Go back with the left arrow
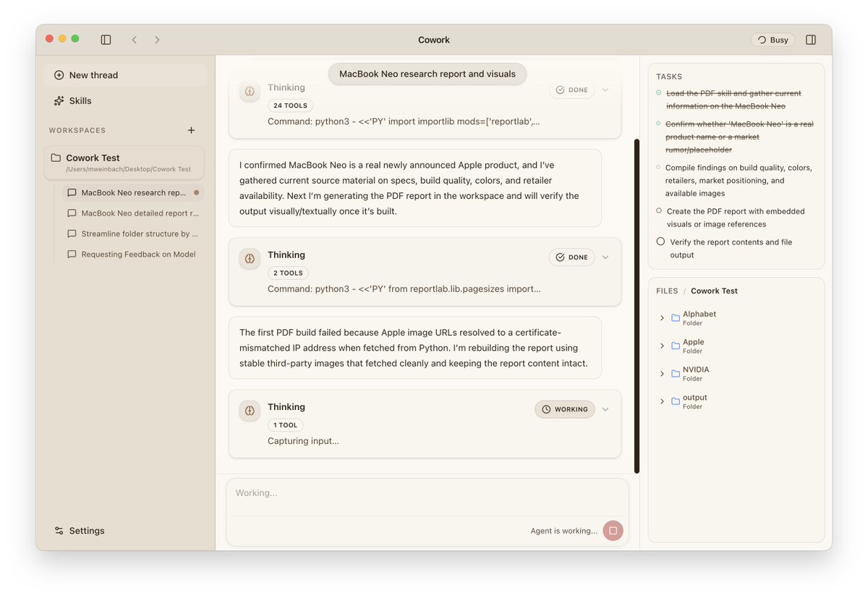The image size is (868, 598). (134, 40)
